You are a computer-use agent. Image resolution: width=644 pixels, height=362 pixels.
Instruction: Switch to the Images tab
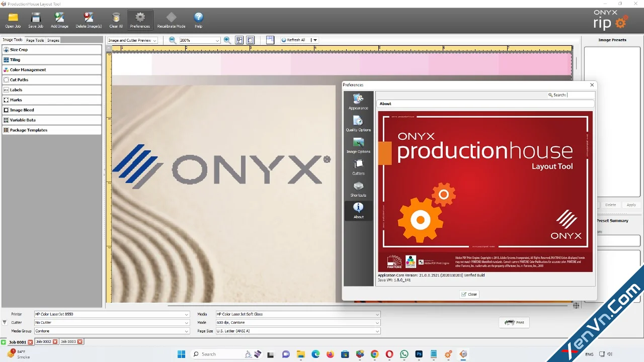(53, 40)
